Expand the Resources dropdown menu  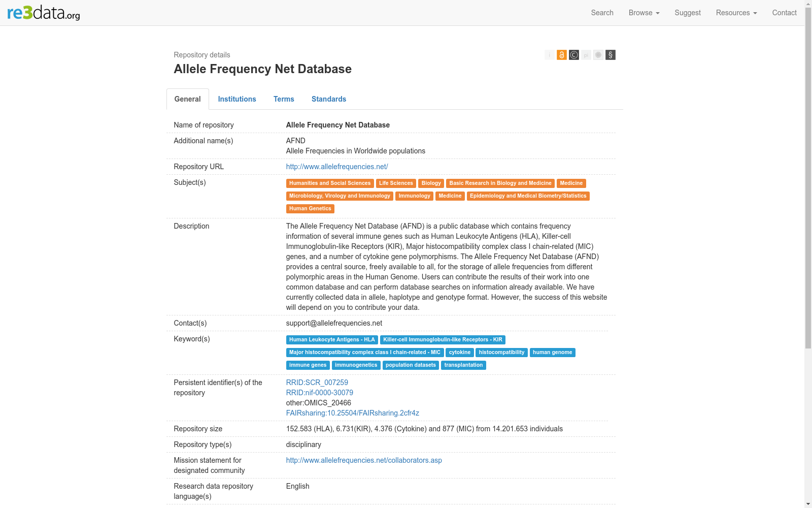736,13
